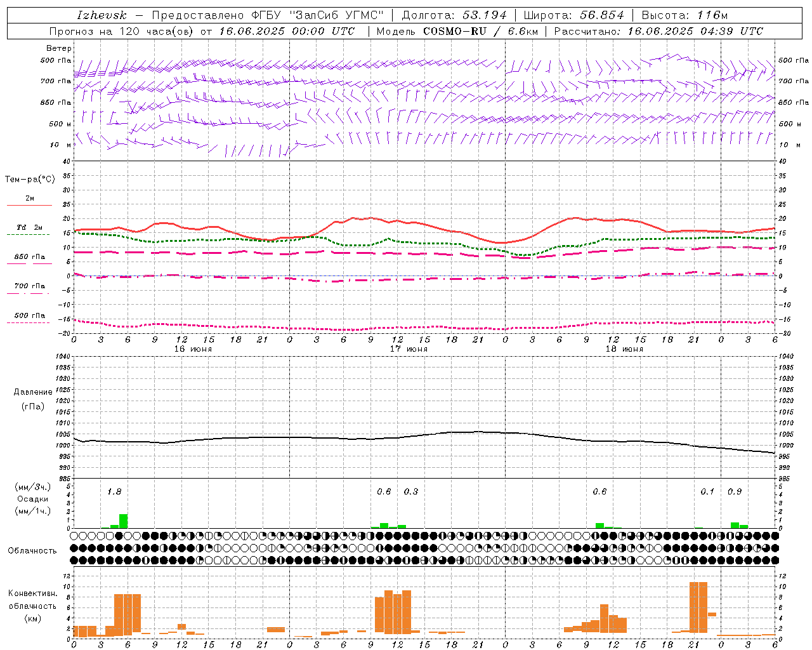Viewport: 812px width, 650px height.
Task: Click the elevation text "Высота: 116м"
Action: pos(684,15)
